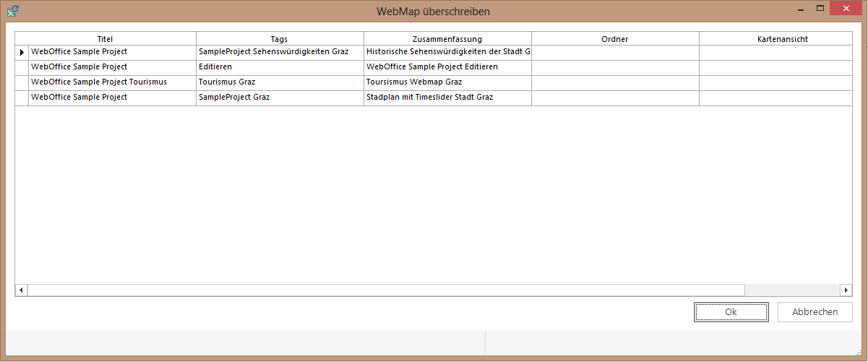Click the Kartenansicht column header
The width and height of the screenshot is (868, 362).
(x=775, y=39)
